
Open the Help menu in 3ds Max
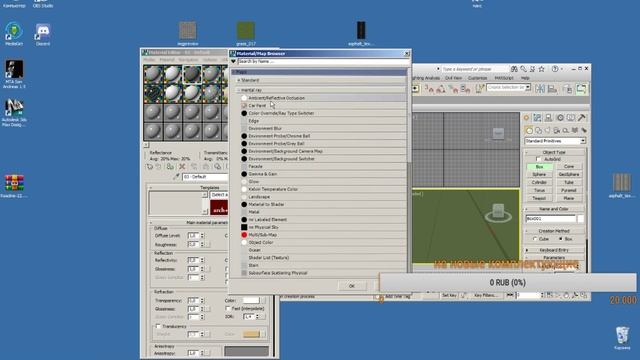pyautogui.click(x=525, y=78)
